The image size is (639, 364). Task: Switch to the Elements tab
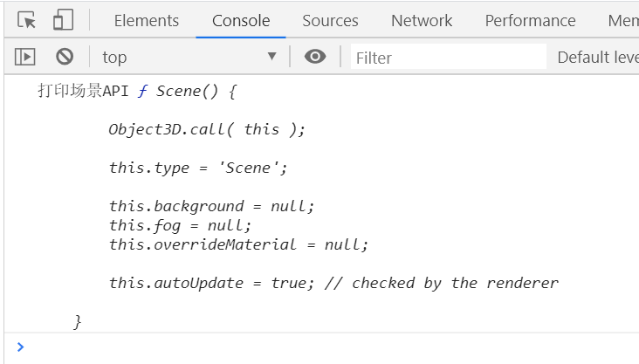[x=146, y=21]
